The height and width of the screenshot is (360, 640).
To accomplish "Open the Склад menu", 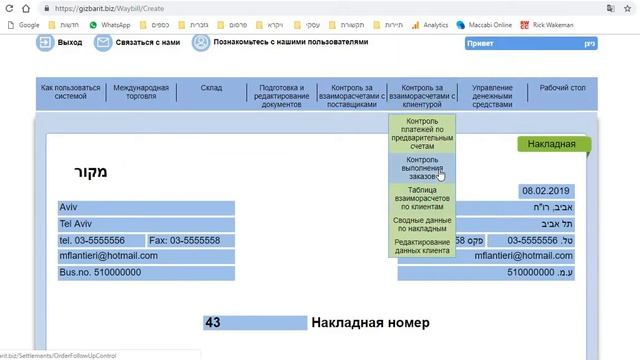I will coord(211,88).
